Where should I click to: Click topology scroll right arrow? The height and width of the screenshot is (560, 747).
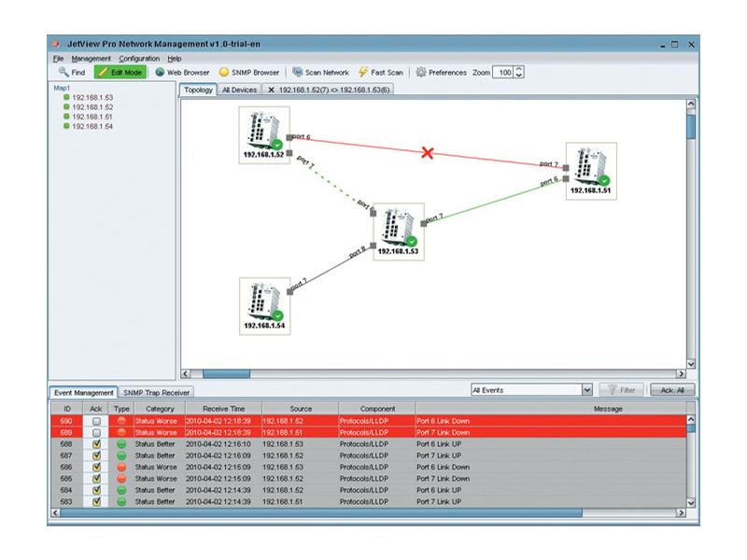(681, 374)
